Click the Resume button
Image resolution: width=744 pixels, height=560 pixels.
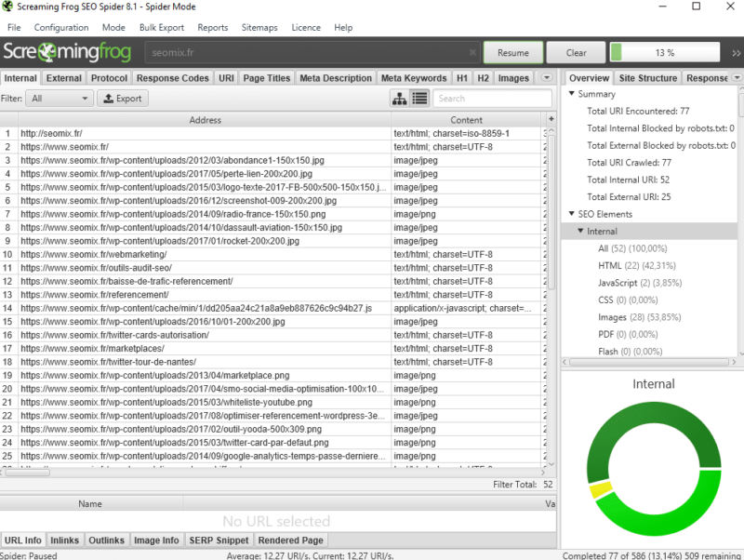(513, 53)
